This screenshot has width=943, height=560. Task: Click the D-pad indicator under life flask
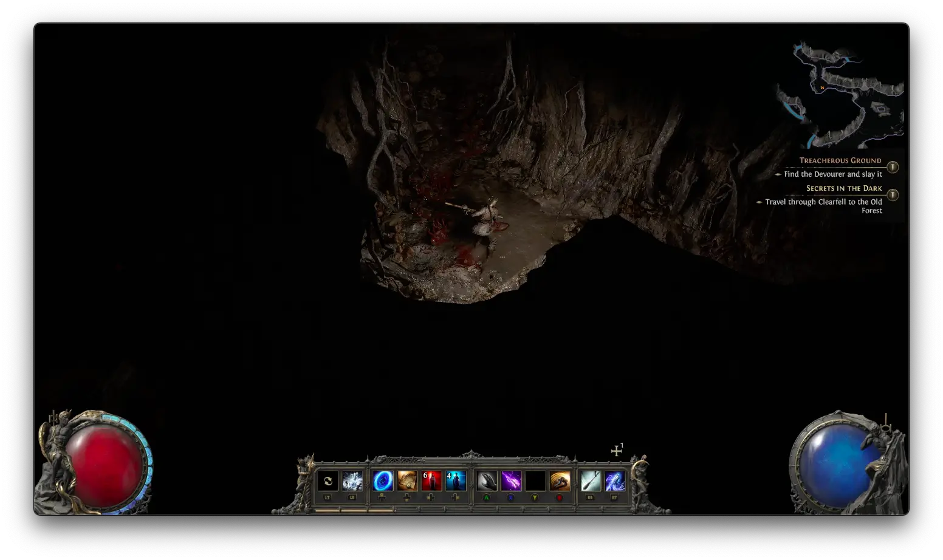431,497
